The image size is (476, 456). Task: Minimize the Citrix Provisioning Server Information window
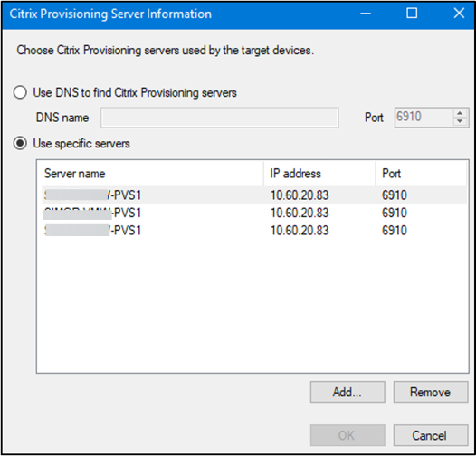pos(366,14)
